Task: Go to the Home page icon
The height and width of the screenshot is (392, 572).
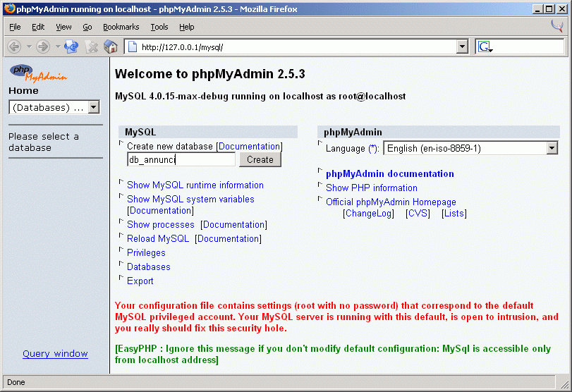Action: pyautogui.click(x=111, y=47)
